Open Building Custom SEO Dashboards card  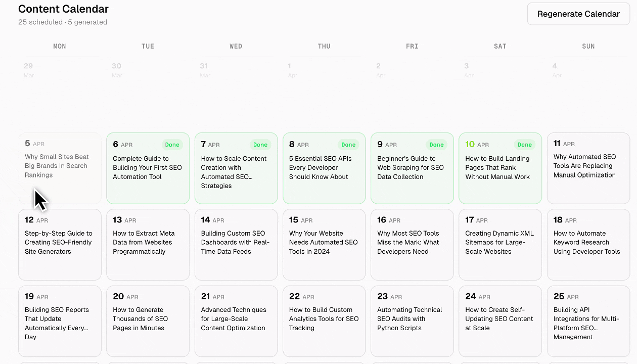236,243
